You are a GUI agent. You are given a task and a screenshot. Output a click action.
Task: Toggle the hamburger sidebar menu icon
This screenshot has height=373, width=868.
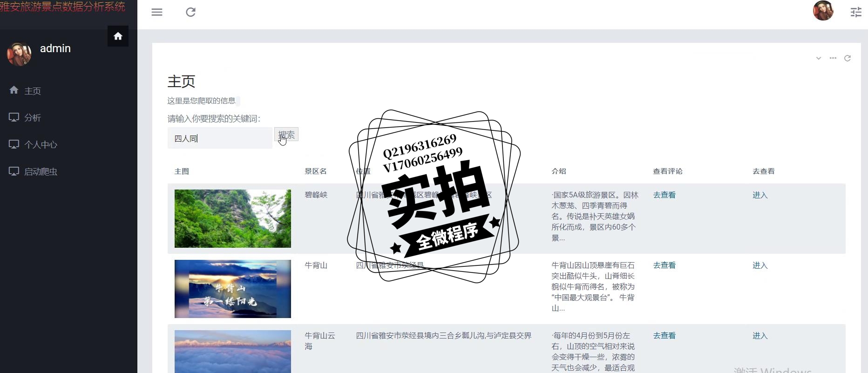(x=157, y=12)
